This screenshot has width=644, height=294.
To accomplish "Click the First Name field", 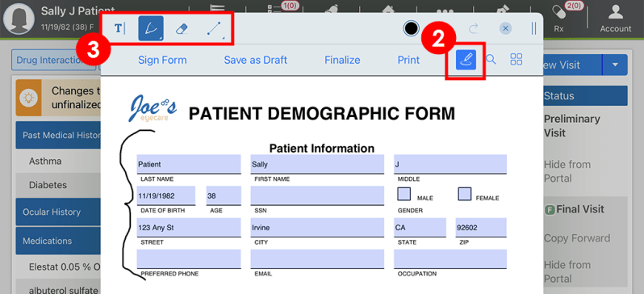I will tap(317, 165).
